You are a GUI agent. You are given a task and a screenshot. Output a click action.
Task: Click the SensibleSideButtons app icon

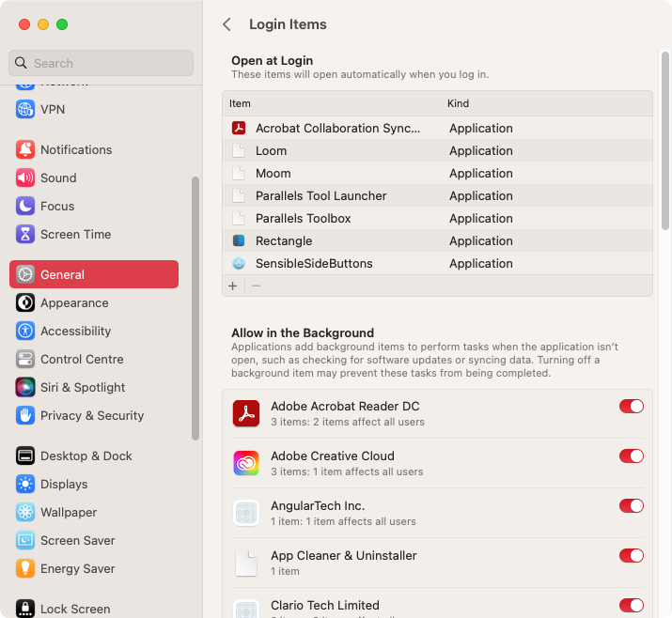click(239, 263)
